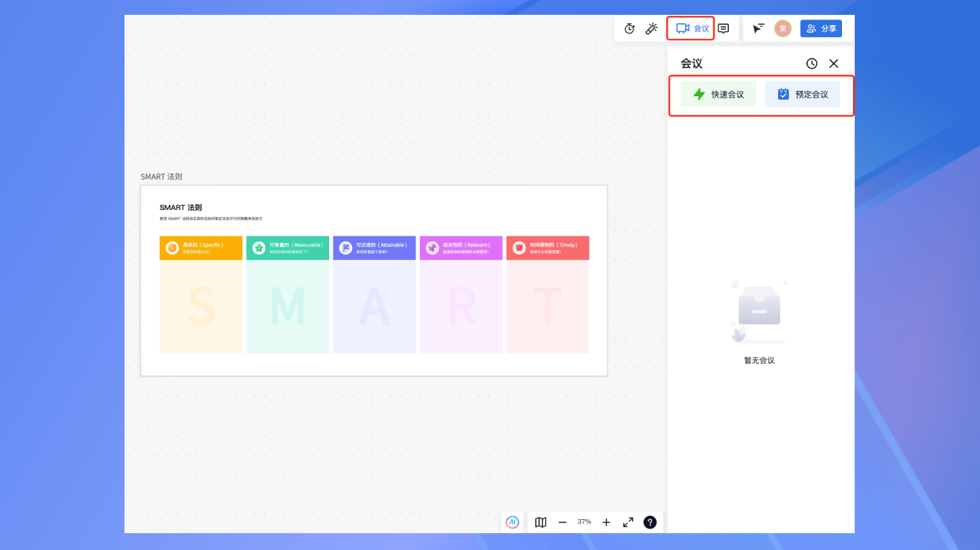Click the 会议 panel title
The width and height of the screenshot is (980, 550).
coord(691,63)
